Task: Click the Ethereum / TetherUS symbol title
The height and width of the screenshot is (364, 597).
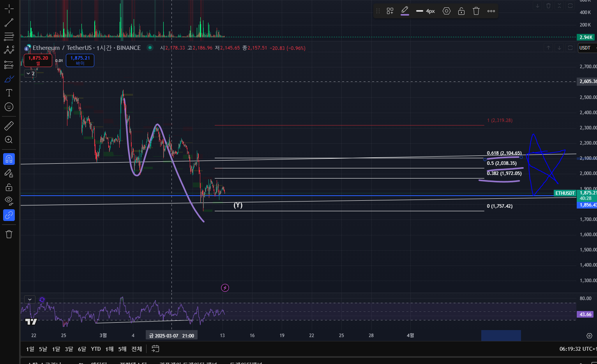Action: click(62, 48)
